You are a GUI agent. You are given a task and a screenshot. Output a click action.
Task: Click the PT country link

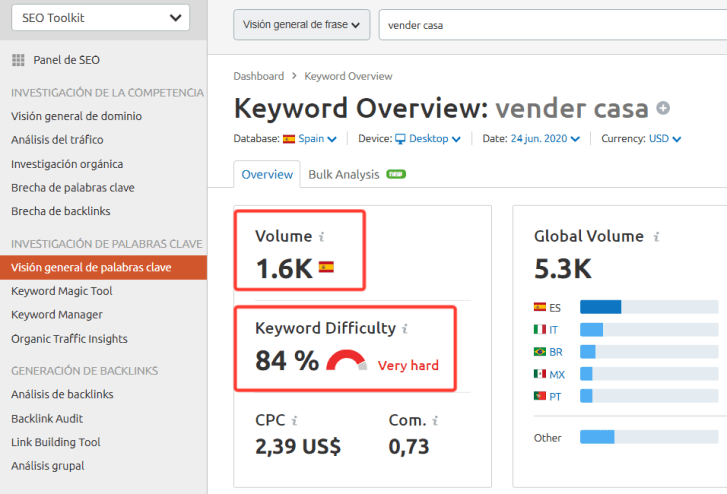pyautogui.click(x=555, y=397)
